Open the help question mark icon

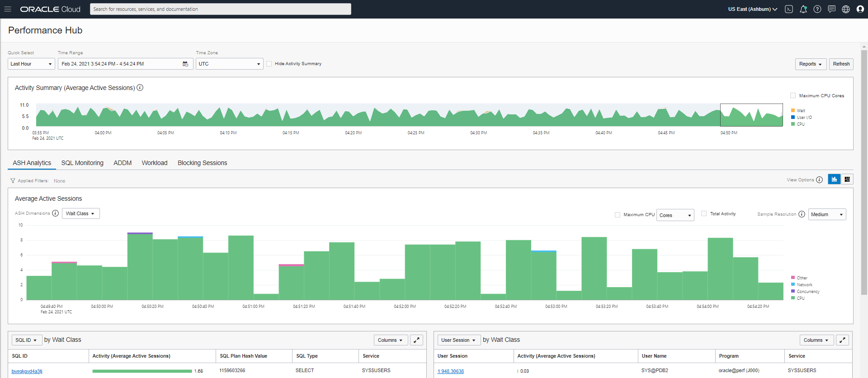(817, 9)
